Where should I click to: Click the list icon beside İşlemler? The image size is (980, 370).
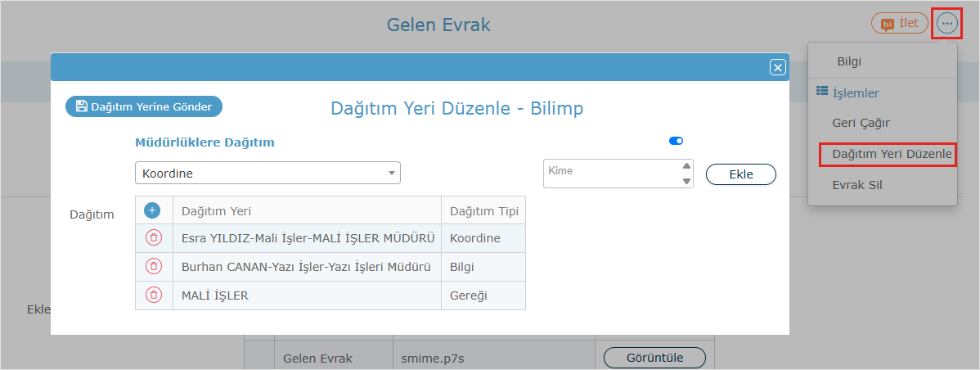click(x=822, y=92)
